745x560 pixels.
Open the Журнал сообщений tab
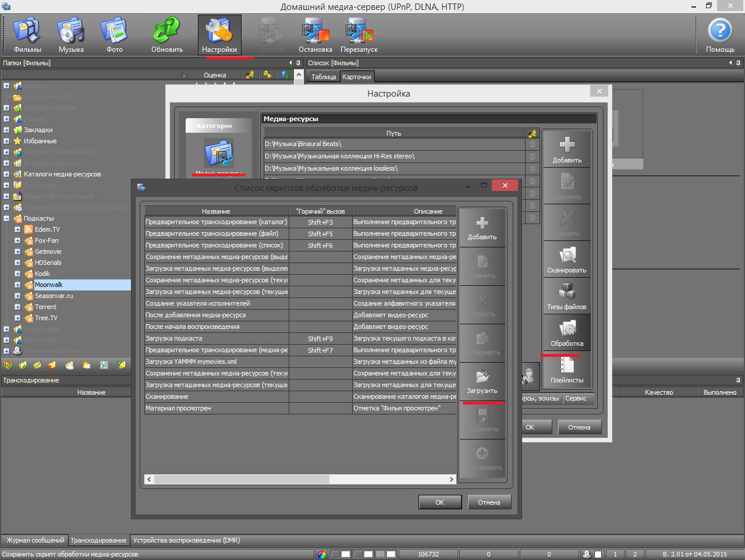[35, 540]
